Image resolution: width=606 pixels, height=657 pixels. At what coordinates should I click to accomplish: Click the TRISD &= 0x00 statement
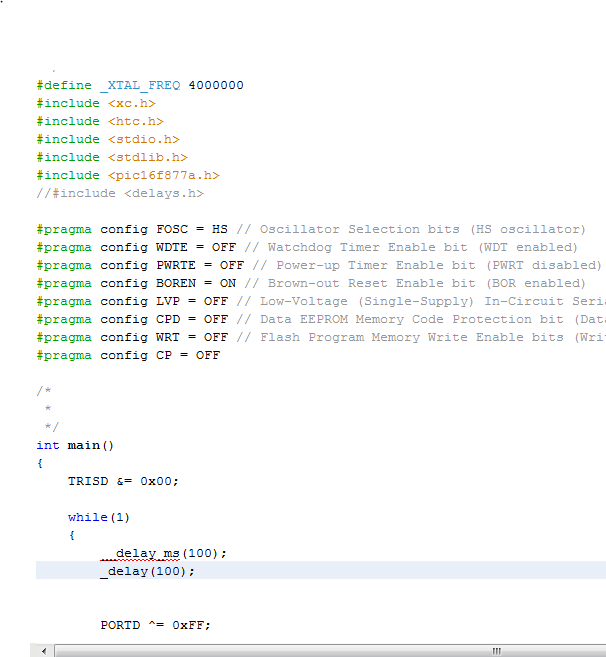coord(123,481)
